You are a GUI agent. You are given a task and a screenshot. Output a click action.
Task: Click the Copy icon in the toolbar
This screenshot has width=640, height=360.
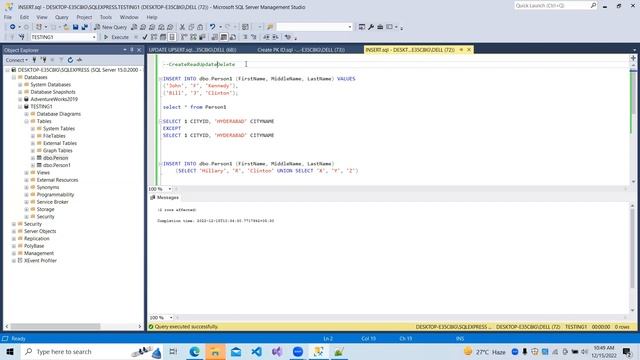tap(191, 27)
